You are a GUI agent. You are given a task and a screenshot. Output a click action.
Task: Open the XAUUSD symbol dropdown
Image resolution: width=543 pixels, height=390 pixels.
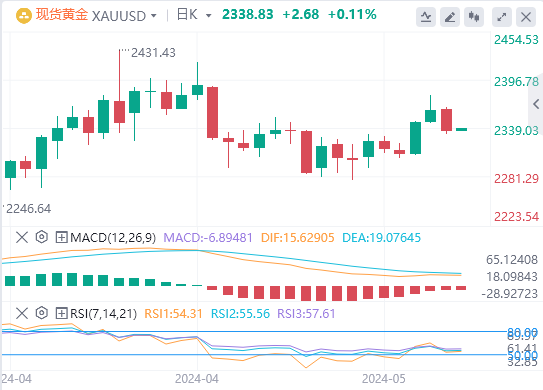(124, 16)
